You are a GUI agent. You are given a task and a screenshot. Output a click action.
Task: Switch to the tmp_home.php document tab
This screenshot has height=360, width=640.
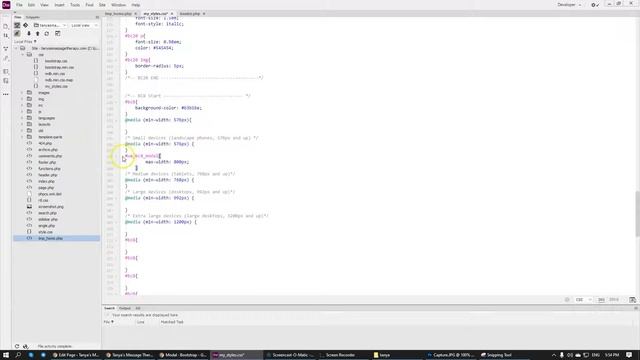(118, 14)
